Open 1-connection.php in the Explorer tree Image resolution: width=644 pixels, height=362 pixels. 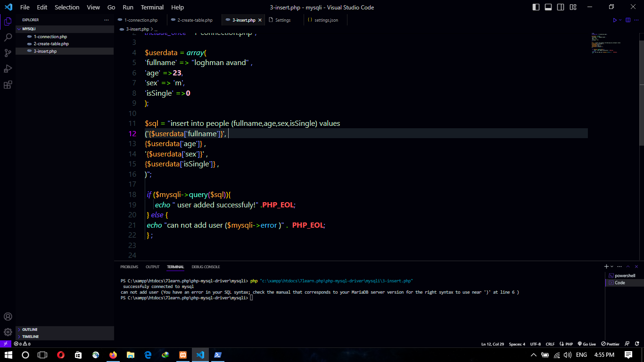[65, 36]
